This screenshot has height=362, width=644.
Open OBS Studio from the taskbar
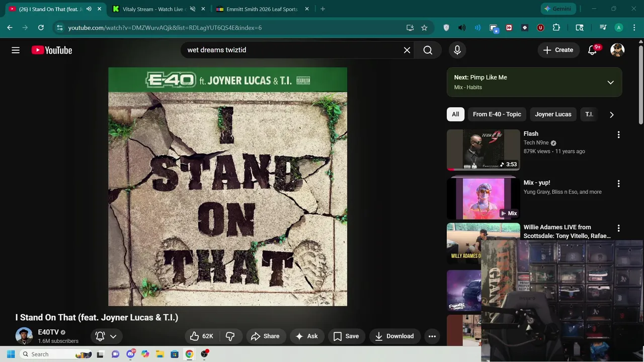204,354
